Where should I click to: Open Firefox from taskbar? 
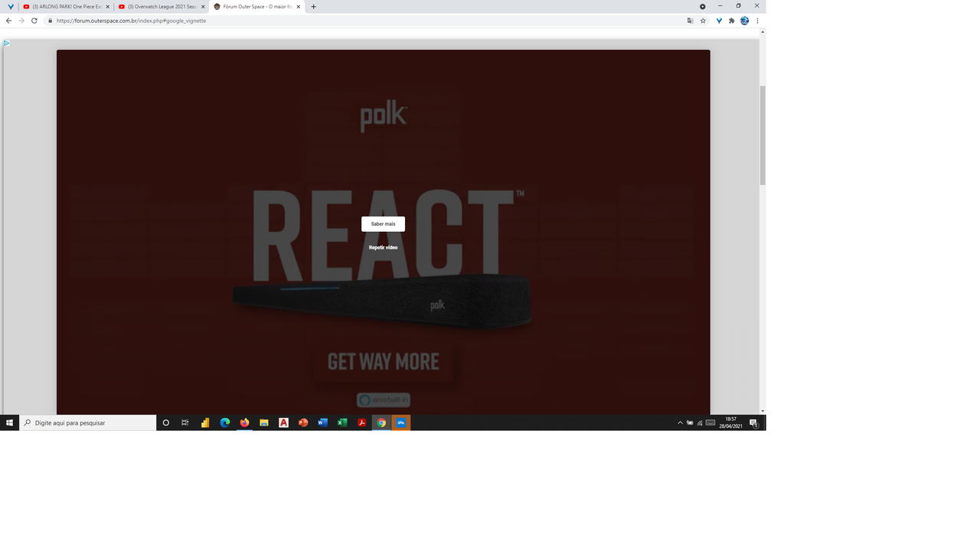pyautogui.click(x=244, y=422)
